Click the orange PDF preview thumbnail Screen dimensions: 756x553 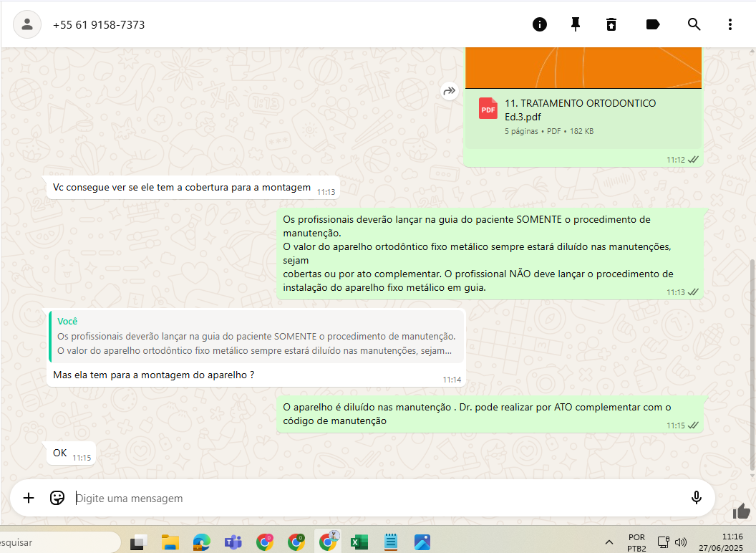tap(583, 67)
